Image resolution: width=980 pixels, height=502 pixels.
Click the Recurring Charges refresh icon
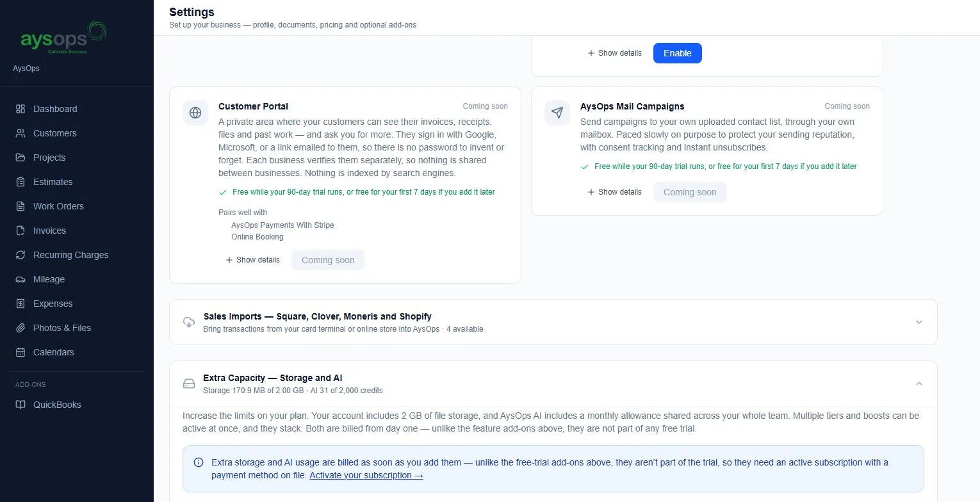(x=20, y=255)
